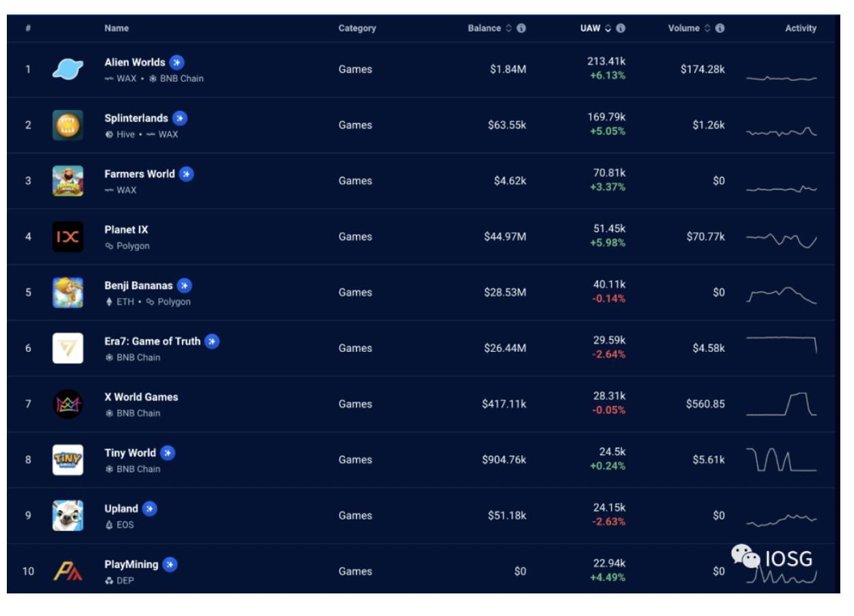Show the UAW column info icon
The image size is (854, 616).
click(621, 28)
